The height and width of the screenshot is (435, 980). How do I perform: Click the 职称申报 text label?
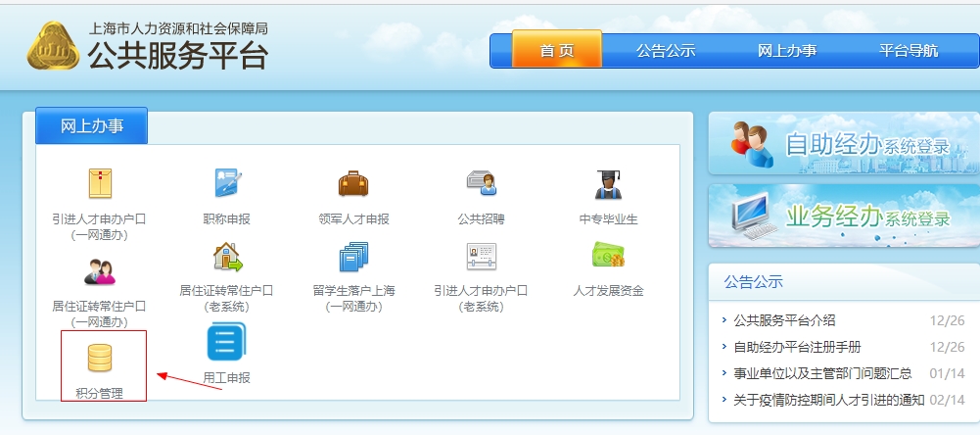(227, 219)
